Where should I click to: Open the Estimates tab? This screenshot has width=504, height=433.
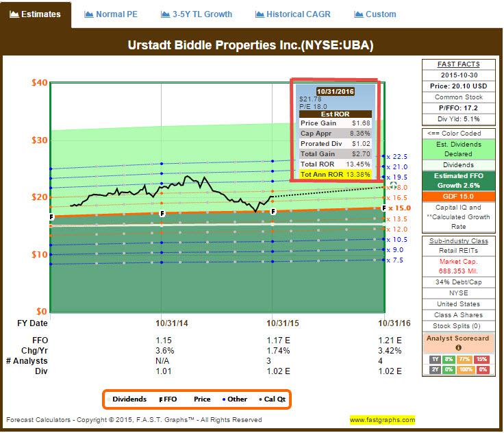[36, 14]
